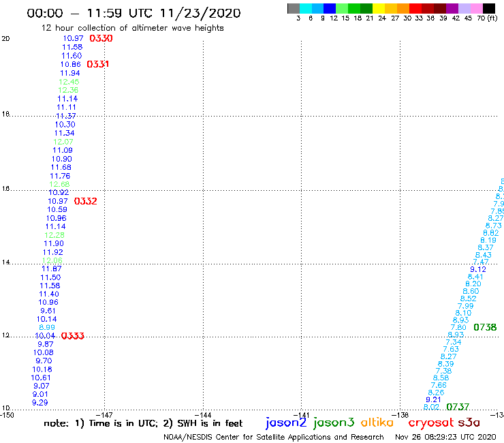Click the wave height value 8.37
The height and width of the screenshot is (443, 504).
click(486, 247)
